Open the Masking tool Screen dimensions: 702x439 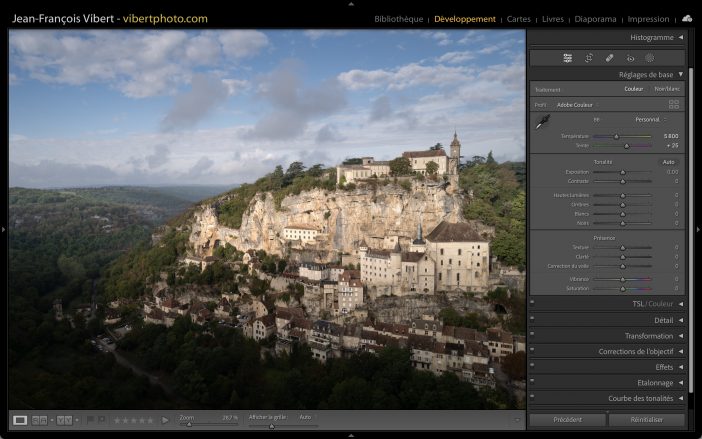coord(649,58)
